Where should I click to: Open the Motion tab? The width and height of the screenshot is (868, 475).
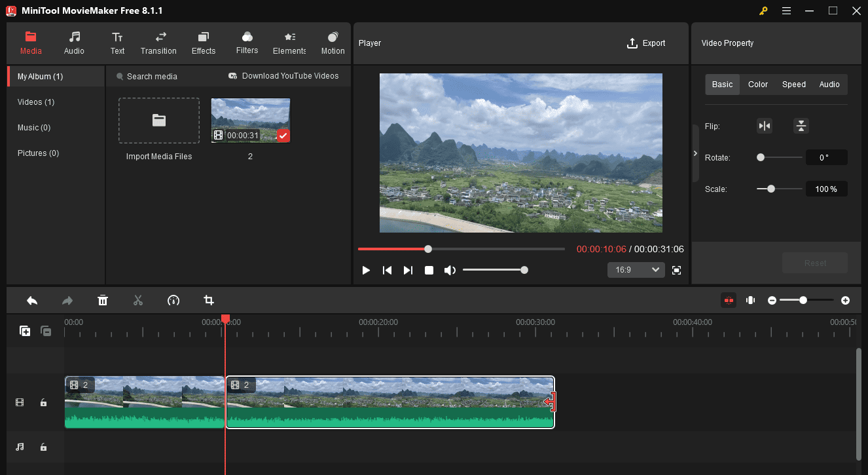tap(333, 43)
